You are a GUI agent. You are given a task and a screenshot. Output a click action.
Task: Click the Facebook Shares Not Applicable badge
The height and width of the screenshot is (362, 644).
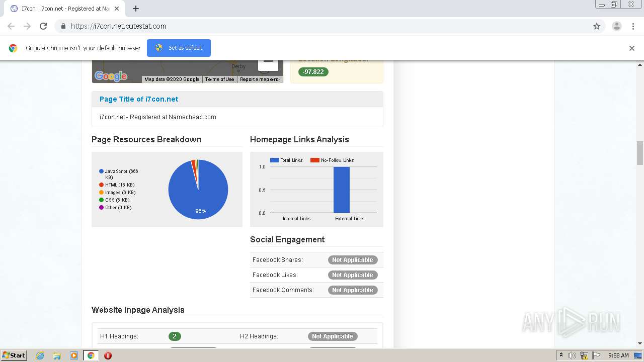point(353,260)
